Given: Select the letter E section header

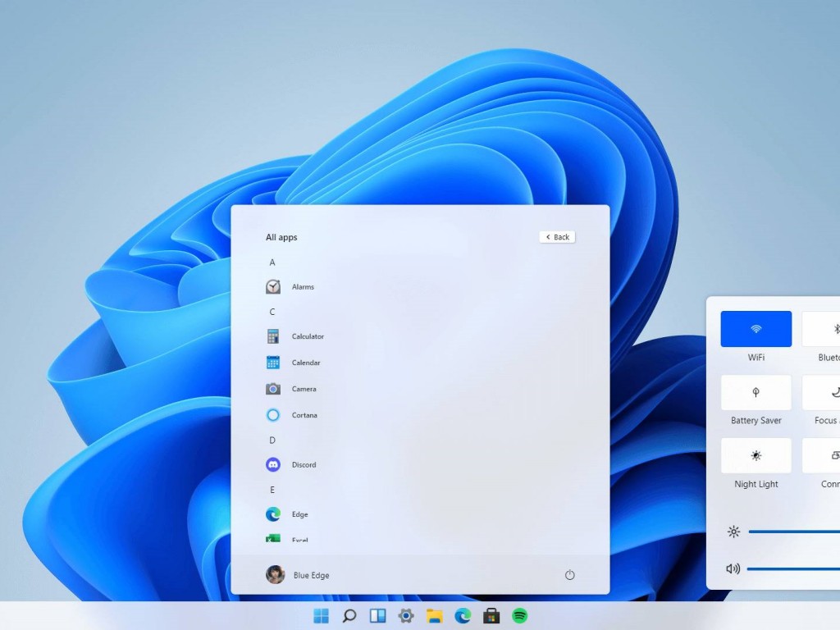Looking at the screenshot, I should point(272,489).
